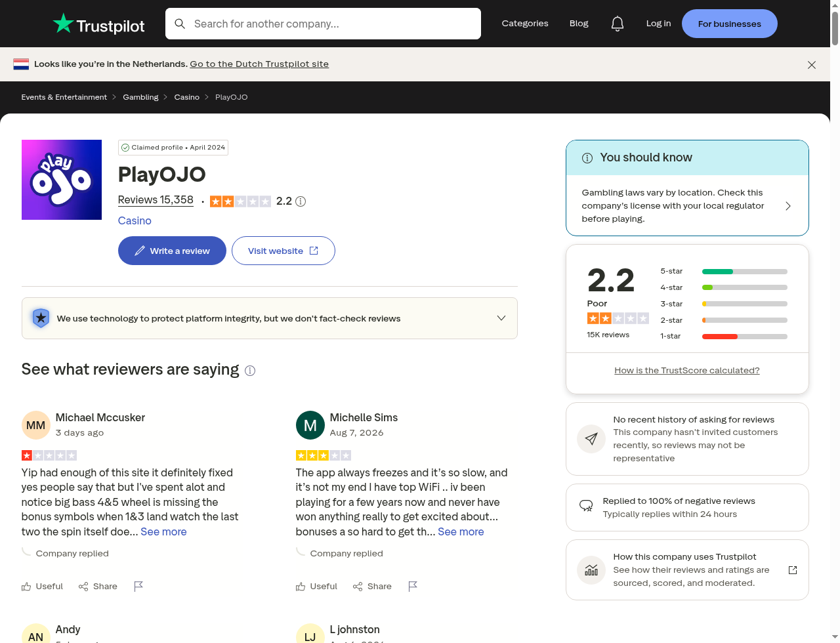Expand the platform integrity notice
This screenshot has height=643, width=840.
(x=501, y=318)
